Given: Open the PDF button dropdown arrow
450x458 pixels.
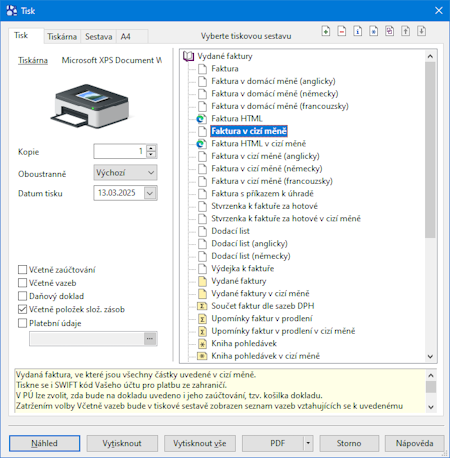Looking at the screenshot, I should pos(308,443).
